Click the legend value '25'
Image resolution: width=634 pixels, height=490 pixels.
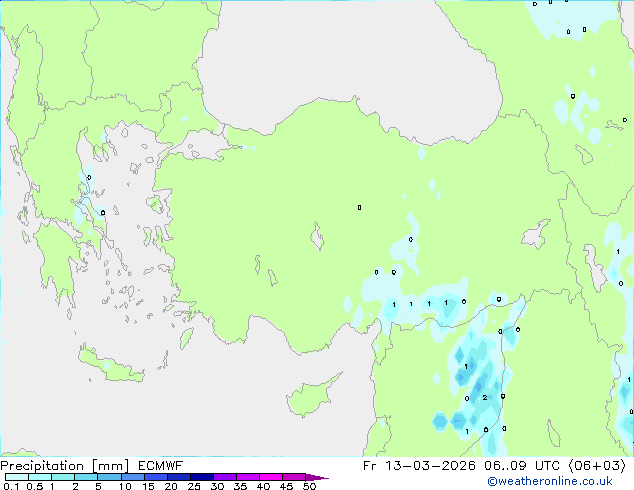(194, 486)
